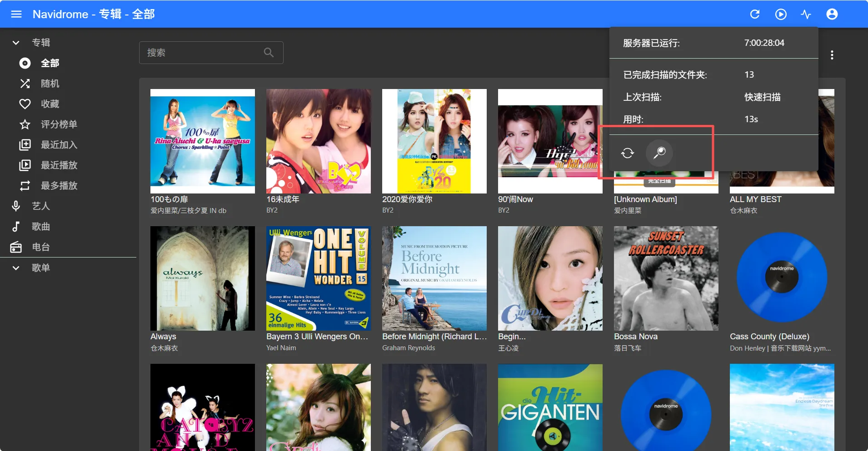Open the Cass County (Deluxe) album cover
The height and width of the screenshot is (451, 868).
[x=782, y=278]
